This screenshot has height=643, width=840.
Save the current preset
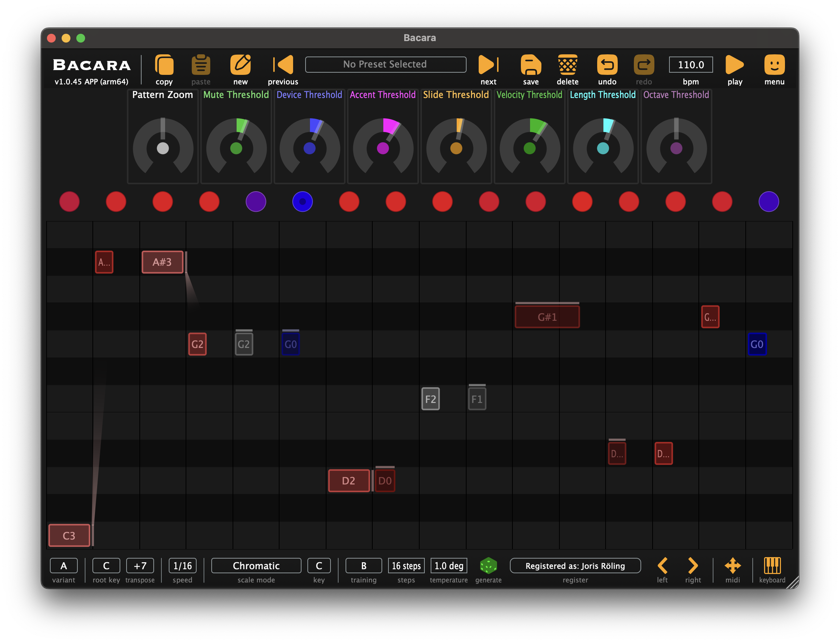point(530,65)
